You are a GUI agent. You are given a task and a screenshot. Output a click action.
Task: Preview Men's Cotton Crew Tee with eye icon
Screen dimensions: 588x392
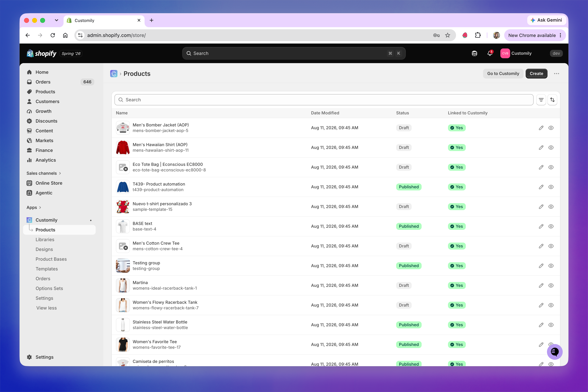pyautogui.click(x=551, y=246)
